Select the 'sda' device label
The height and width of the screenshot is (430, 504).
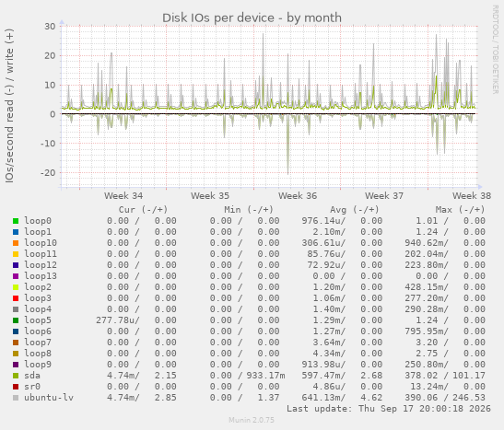point(32,375)
